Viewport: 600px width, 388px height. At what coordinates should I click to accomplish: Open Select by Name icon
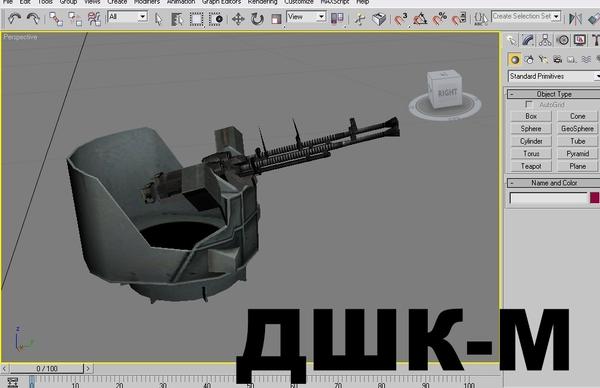(176, 19)
